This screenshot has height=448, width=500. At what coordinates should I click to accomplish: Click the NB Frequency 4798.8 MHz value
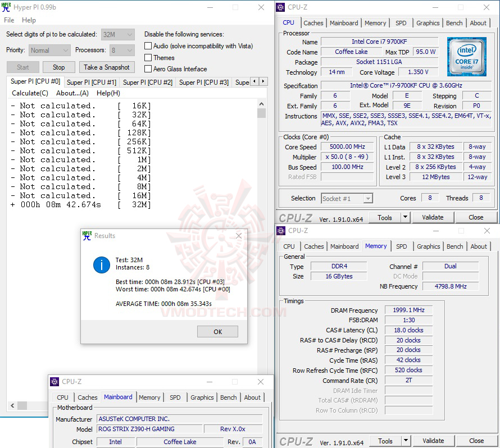click(450, 286)
